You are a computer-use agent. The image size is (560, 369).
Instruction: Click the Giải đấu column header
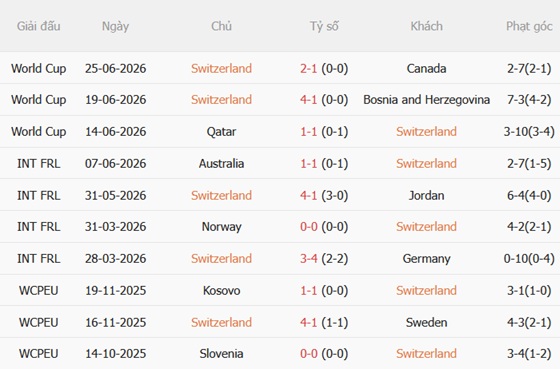39,26
